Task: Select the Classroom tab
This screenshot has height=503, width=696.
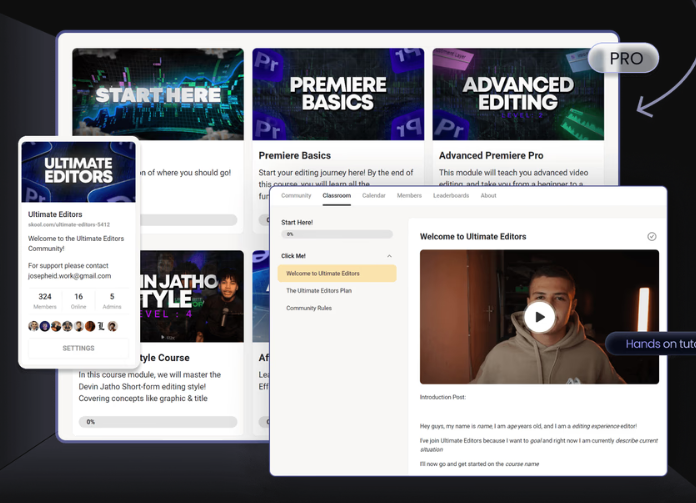Action: tap(336, 195)
